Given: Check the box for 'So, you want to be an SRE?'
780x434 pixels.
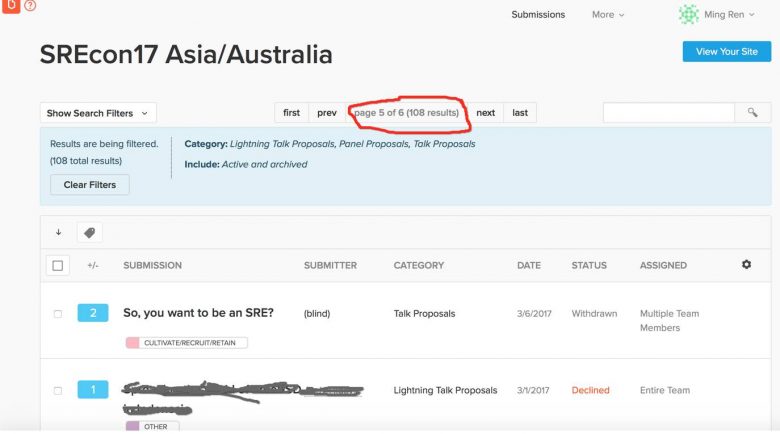Looking at the screenshot, I should point(58,314).
